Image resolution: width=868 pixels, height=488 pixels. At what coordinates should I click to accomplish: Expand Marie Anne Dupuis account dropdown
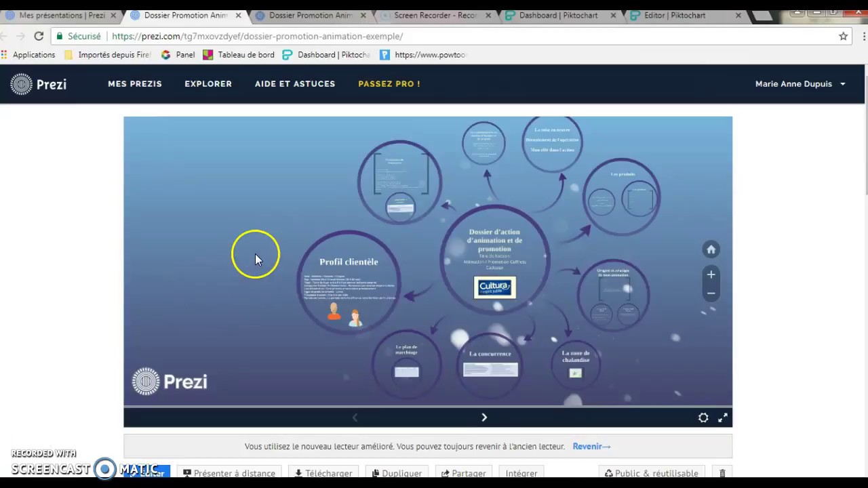coord(800,84)
